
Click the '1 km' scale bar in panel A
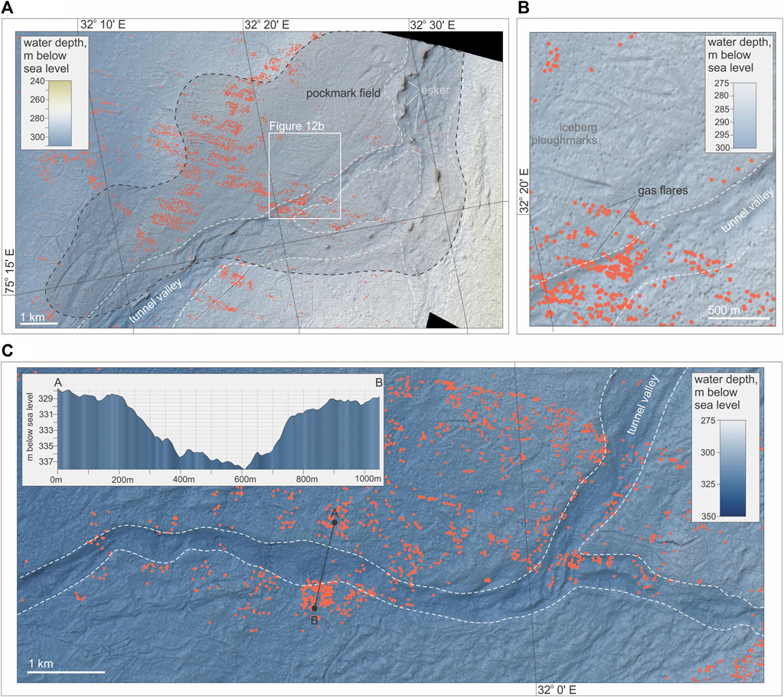pos(38,319)
